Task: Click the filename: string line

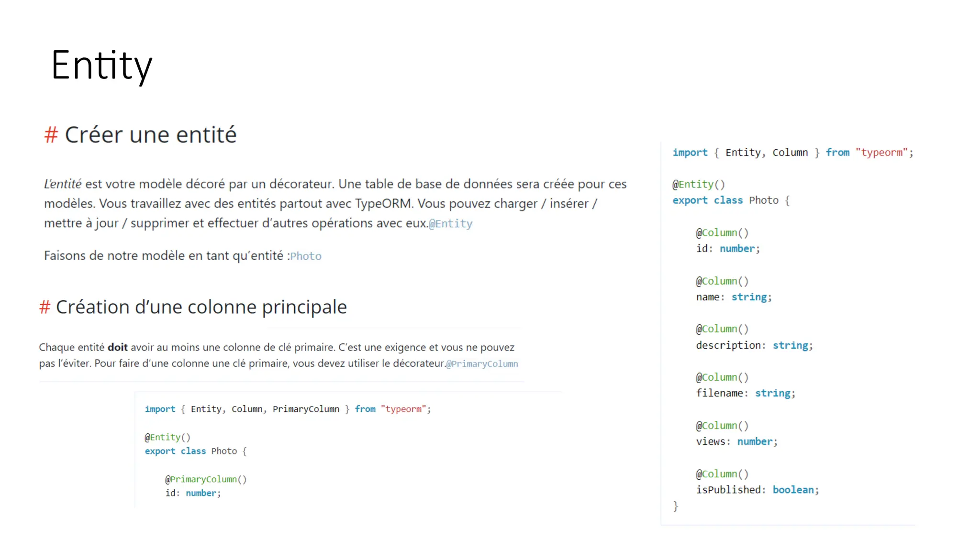Action: pos(745,393)
